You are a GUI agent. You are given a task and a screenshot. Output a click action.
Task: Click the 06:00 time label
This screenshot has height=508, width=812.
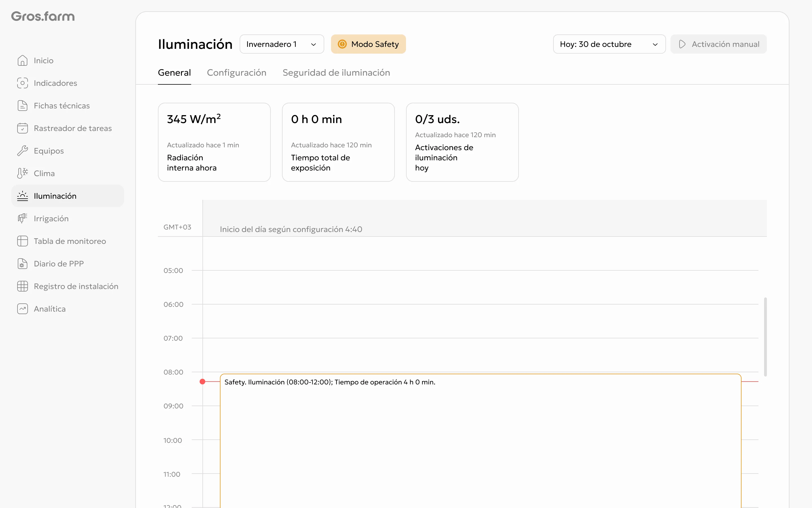click(173, 305)
